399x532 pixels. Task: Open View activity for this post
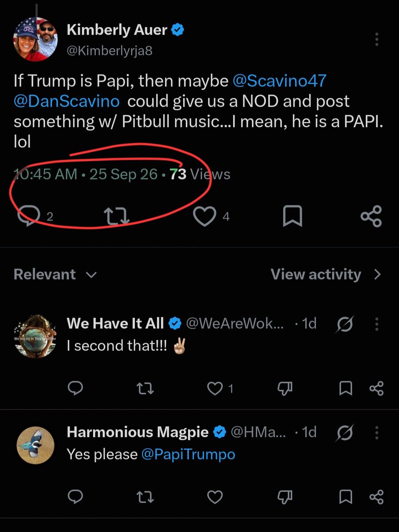click(326, 274)
